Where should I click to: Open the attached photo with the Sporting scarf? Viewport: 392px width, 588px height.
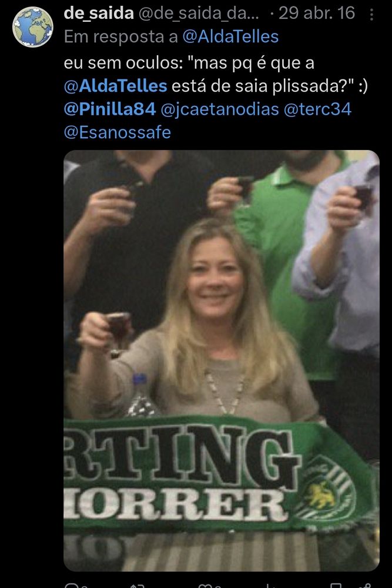(x=222, y=360)
